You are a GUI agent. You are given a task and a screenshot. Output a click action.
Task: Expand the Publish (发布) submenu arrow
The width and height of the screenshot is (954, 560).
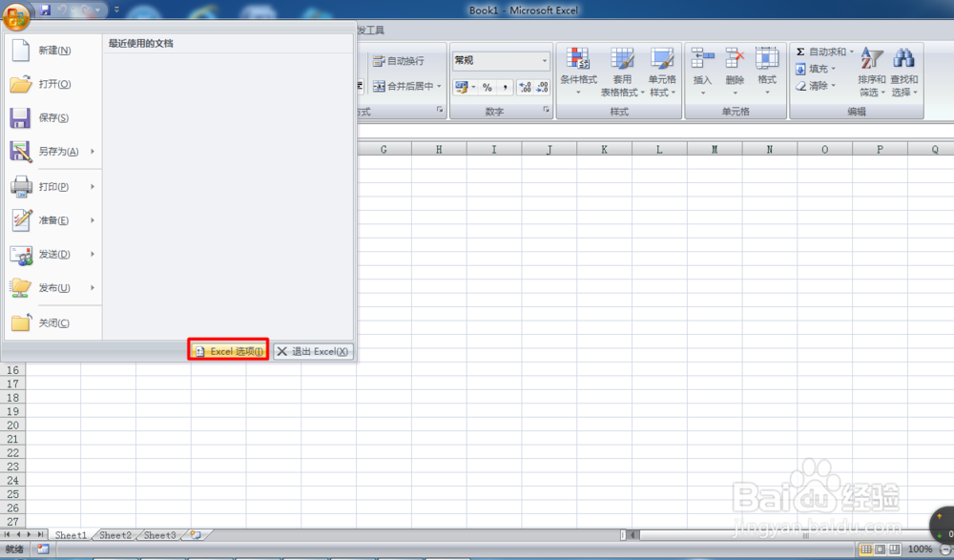tap(93, 287)
